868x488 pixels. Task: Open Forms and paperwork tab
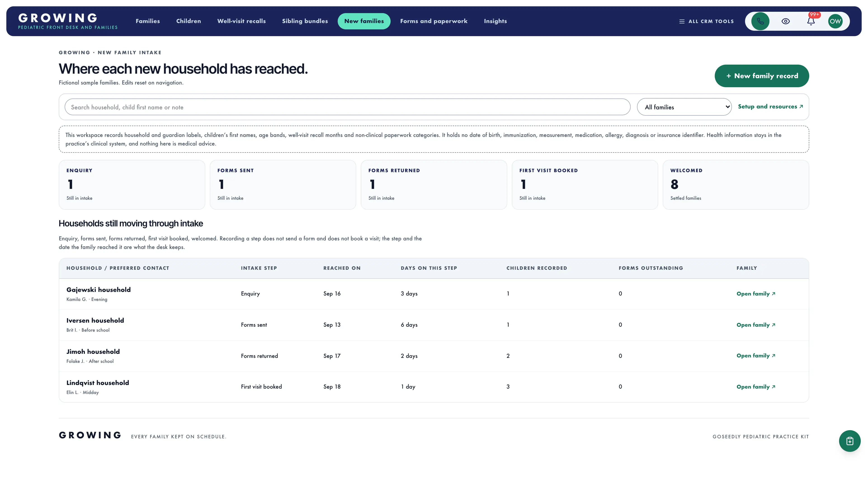pos(434,21)
